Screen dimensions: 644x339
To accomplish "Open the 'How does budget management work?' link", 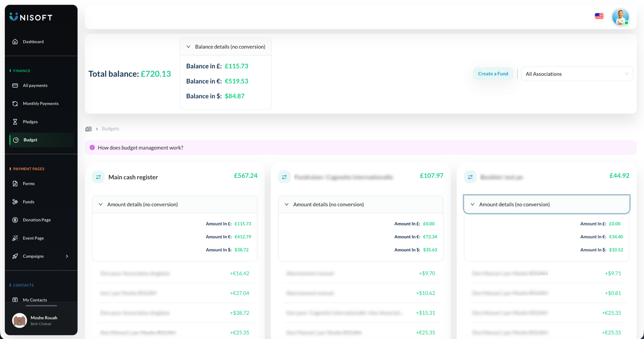I will [x=140, y=148].
